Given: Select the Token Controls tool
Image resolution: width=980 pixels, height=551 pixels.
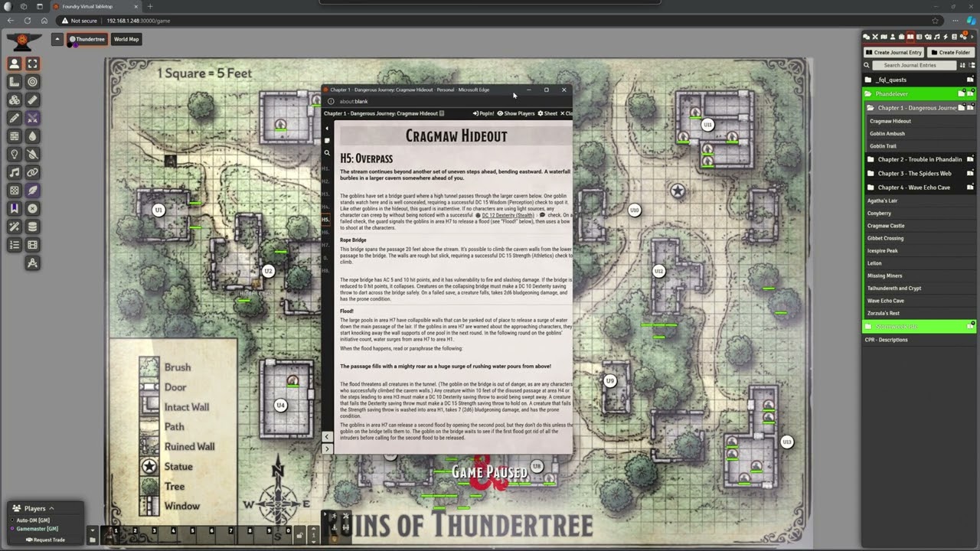Looking at the screenshot, I should (x=15, y=64).
